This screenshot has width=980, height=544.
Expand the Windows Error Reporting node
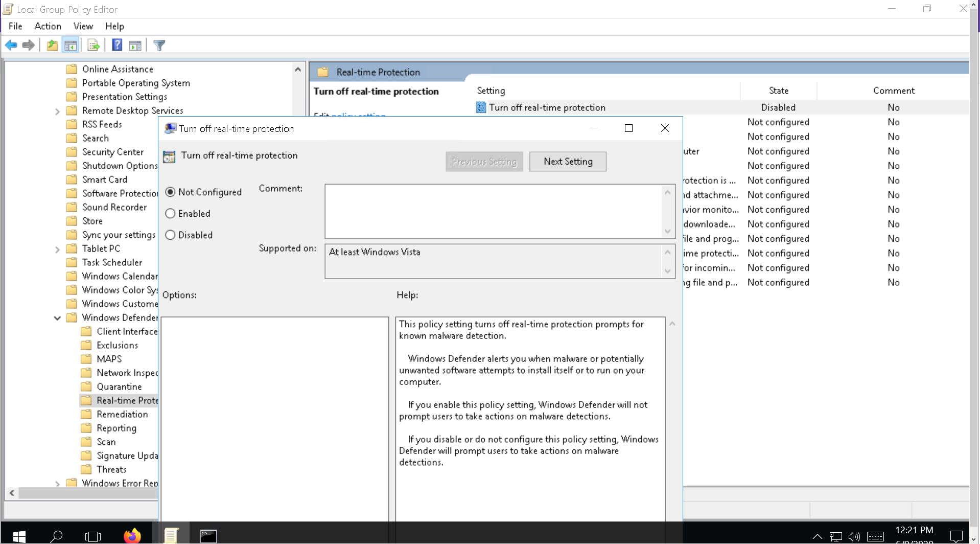(x=57, y=483)
